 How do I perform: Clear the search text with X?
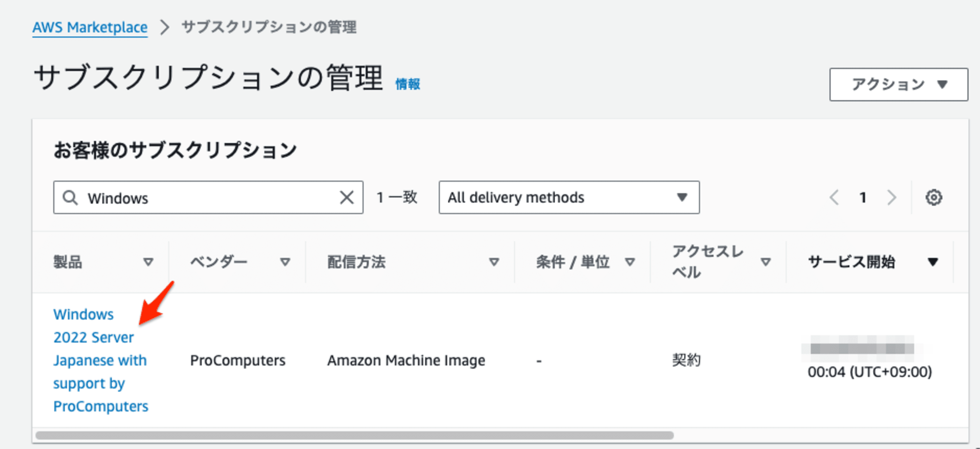347,198
